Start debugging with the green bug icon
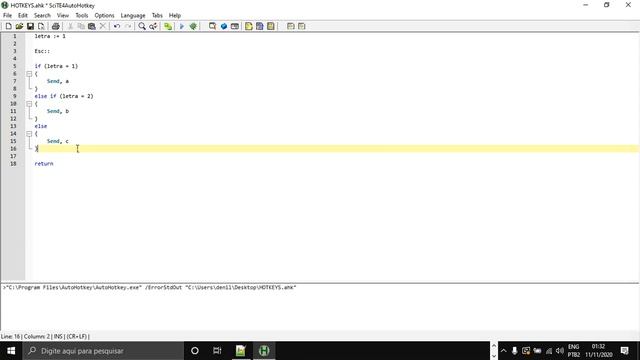640x360 pixels. [193, 26]
